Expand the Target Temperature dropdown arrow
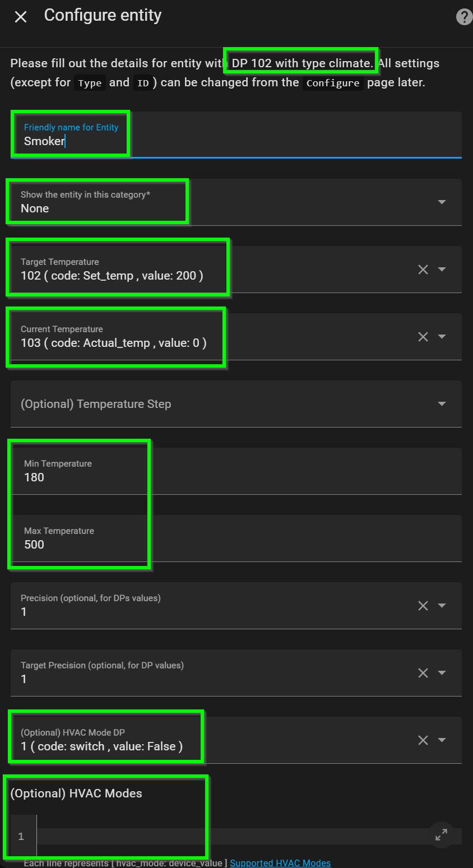The height and width of the screenshot is (868, 473). (x=442, y=270)
